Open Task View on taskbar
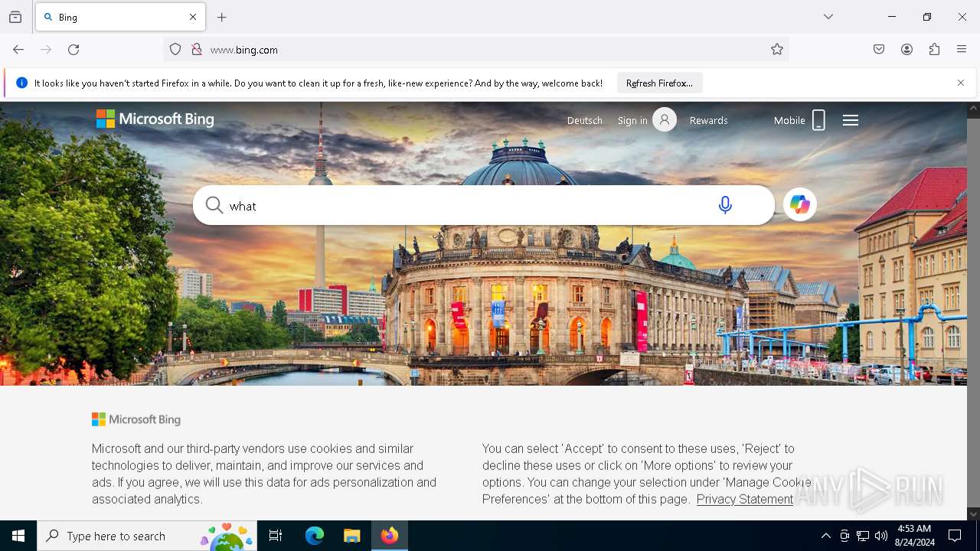 (x=276, y=536)
